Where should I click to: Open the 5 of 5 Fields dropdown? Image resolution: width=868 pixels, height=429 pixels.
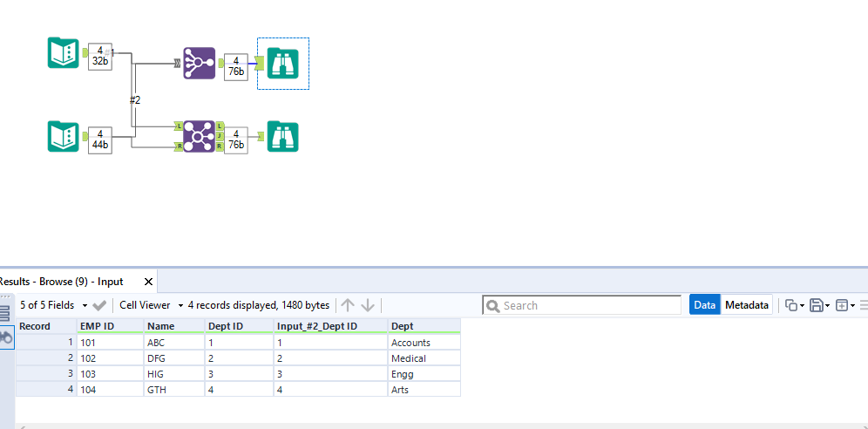coord(54,305)
